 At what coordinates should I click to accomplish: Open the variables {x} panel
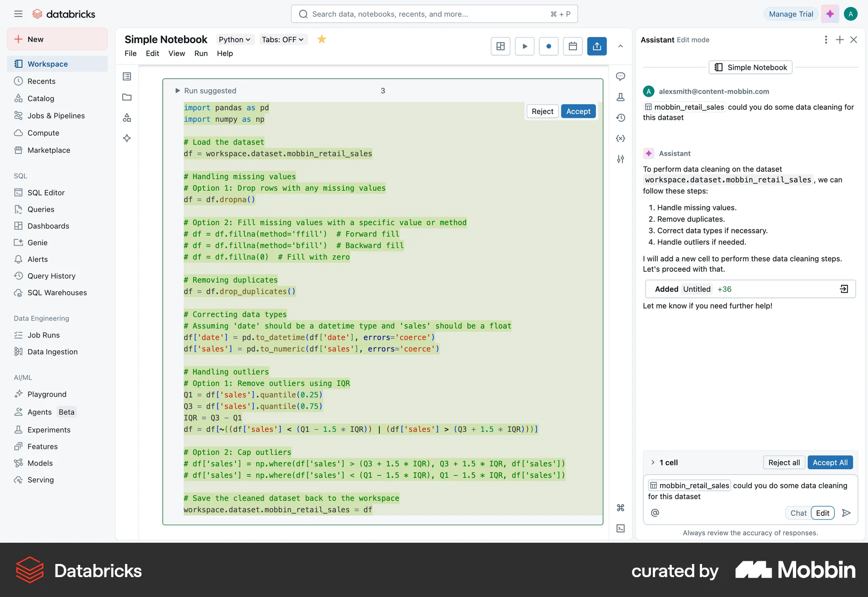point(621,138)
